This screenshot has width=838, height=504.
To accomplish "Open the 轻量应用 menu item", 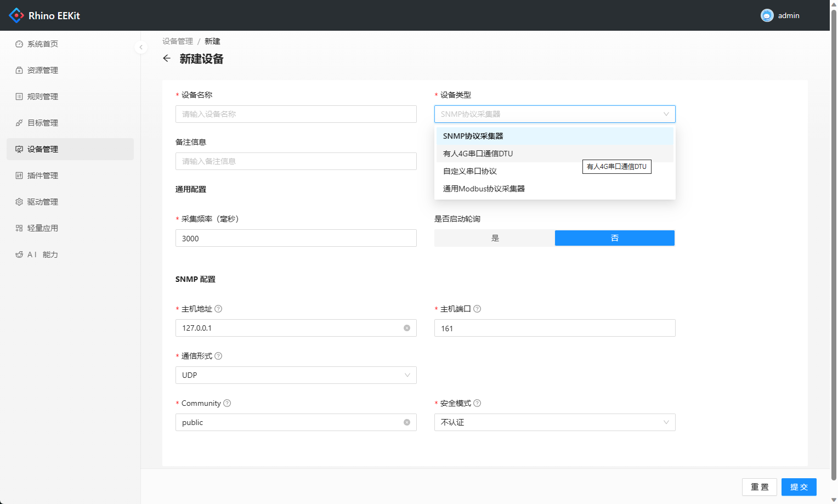I will (x=70, y=228).
